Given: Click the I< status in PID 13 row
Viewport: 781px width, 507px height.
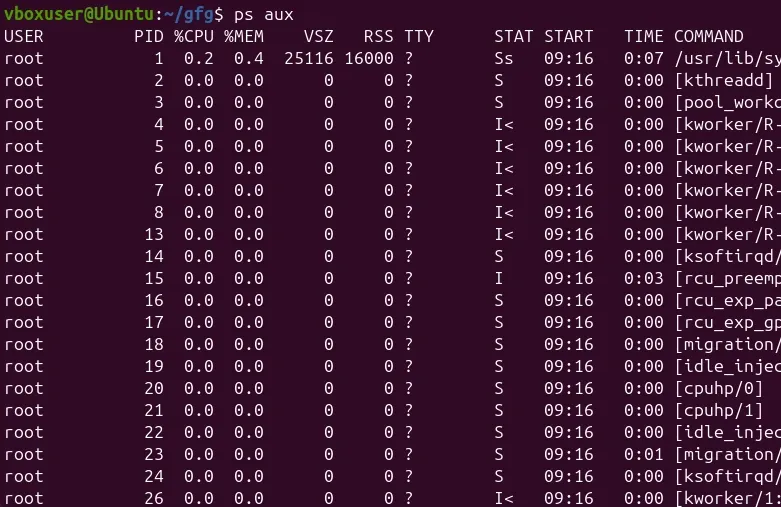Looking at the screenshot, I should click(504, 234).
